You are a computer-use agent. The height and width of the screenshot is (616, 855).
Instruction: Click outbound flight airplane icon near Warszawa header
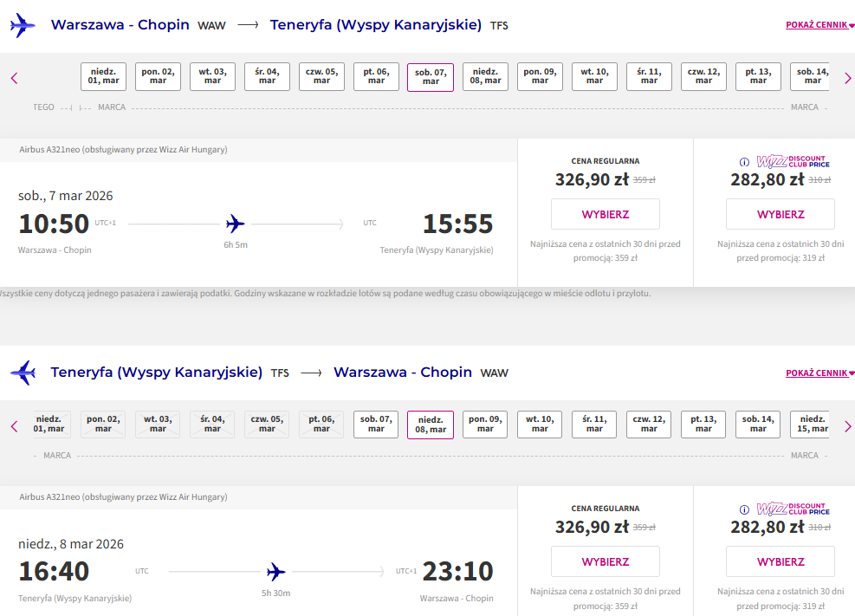pyautogui.click(x=23, y=25)
